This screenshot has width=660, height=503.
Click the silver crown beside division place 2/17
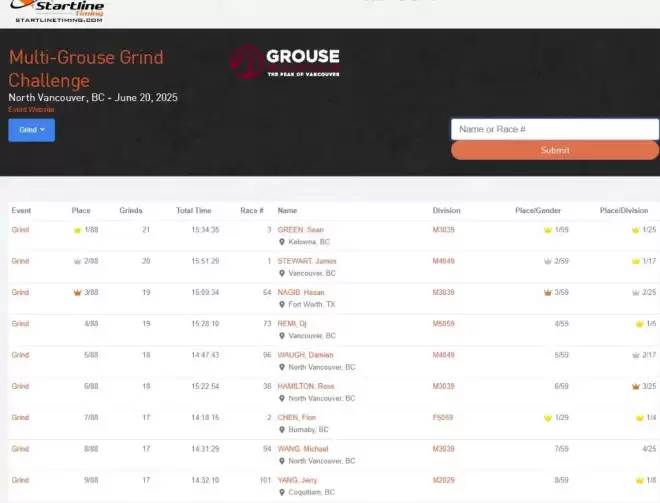point(636,355)
